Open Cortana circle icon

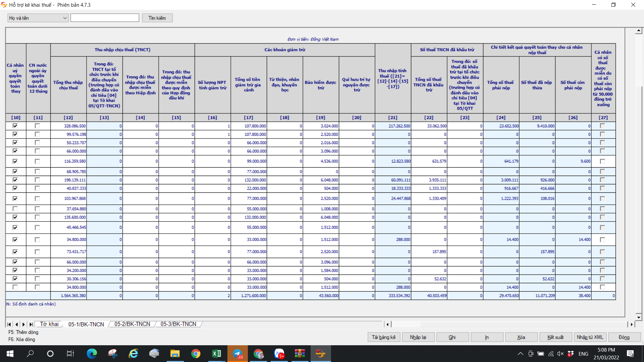click(50, 354)
